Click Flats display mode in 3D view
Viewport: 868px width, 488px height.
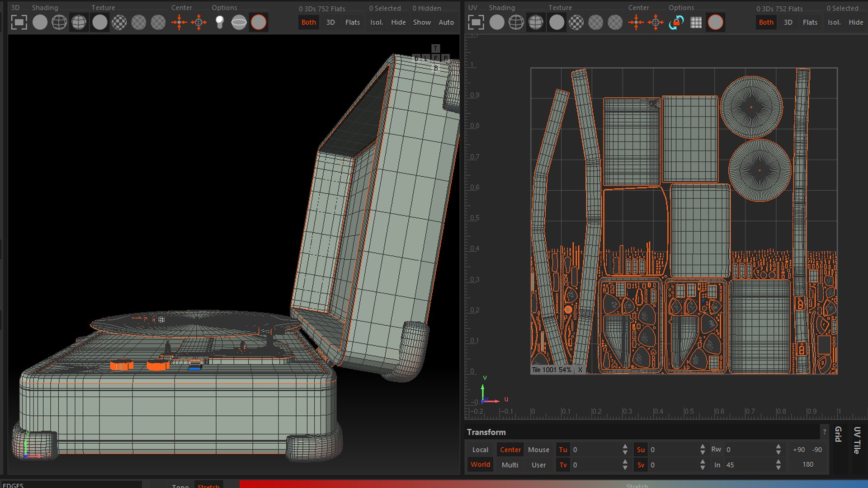(x=352, y=22)
